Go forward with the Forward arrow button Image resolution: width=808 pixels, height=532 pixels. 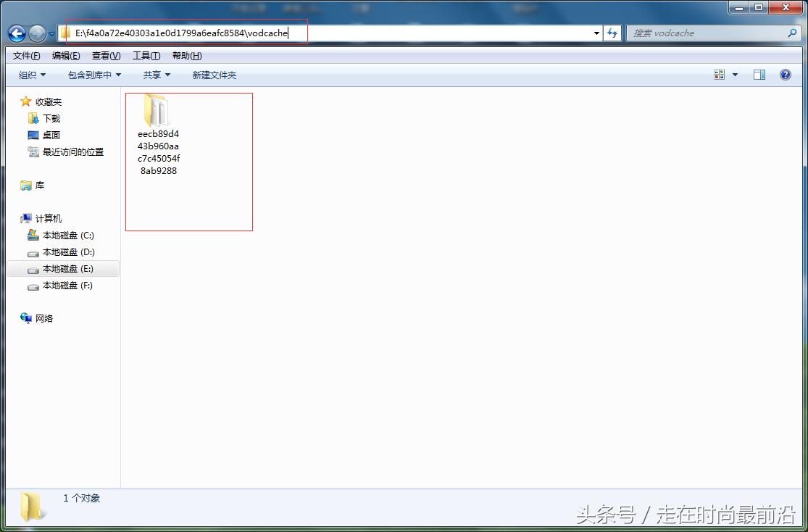36,34
